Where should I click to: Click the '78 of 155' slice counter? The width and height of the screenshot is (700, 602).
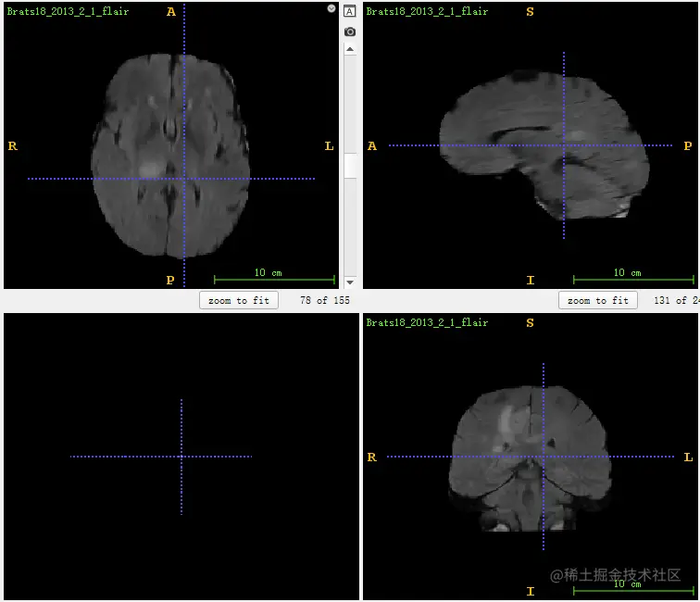click(x=325, y=301)
